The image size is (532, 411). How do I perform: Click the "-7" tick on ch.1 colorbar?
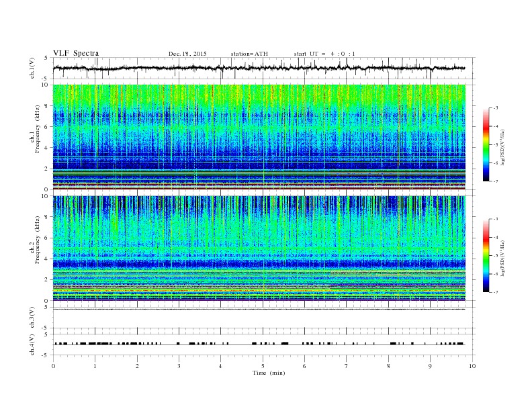click(x=495, y=181)
